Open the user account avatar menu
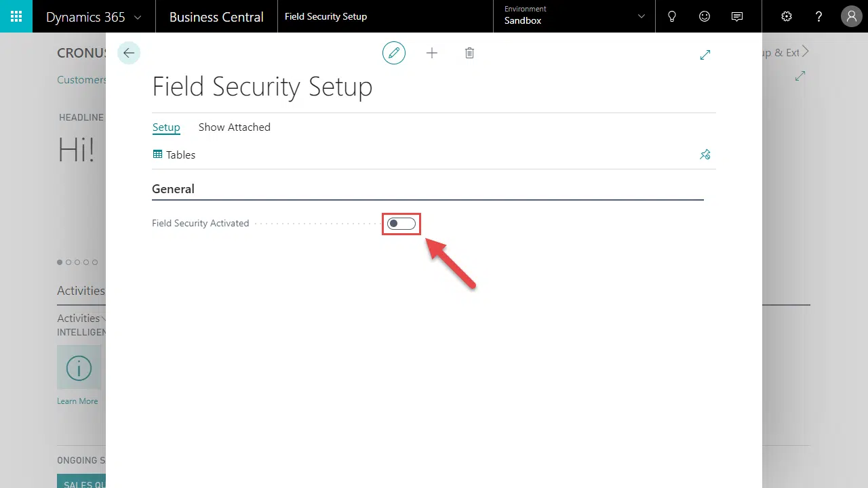Screen dimensions: 868x488 coord(852,16)
